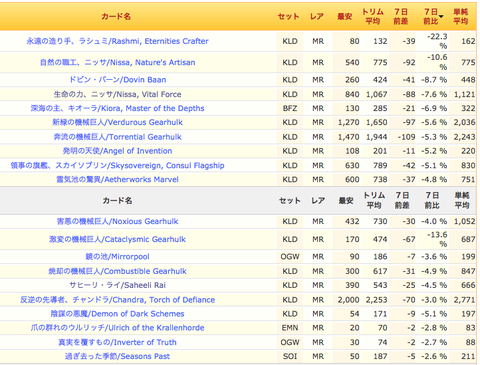Screen dimensions: 480x365
Task: Click -13.6 % value in Cataclysmic Gearhulk row
Action: click(437, 239)
